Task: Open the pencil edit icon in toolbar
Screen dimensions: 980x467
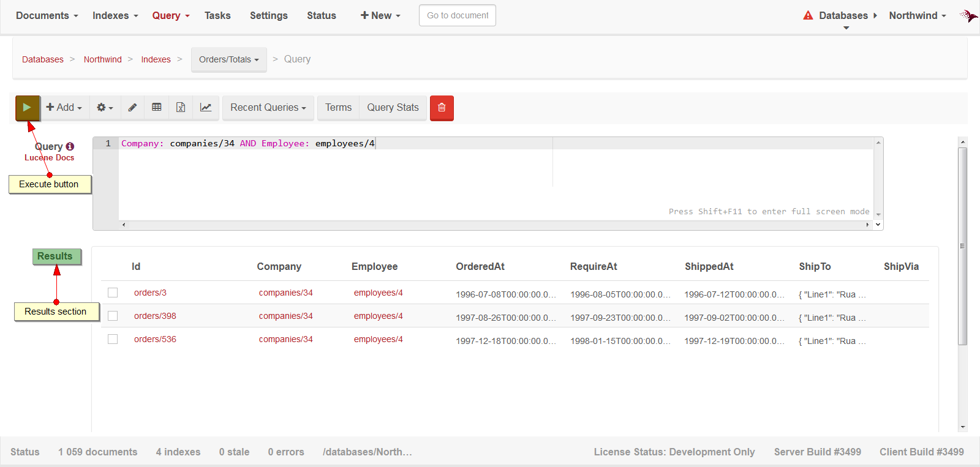Action: tap(132, 108)
